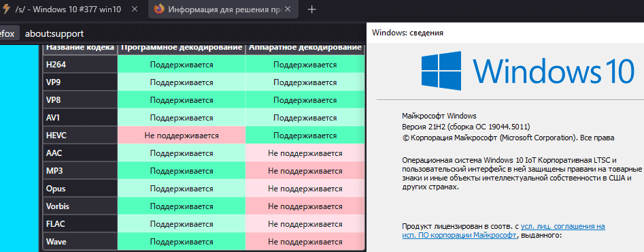Click AV1 hardware decoding Поддерживается cell
Screen dimensions: 644x252
305,118
